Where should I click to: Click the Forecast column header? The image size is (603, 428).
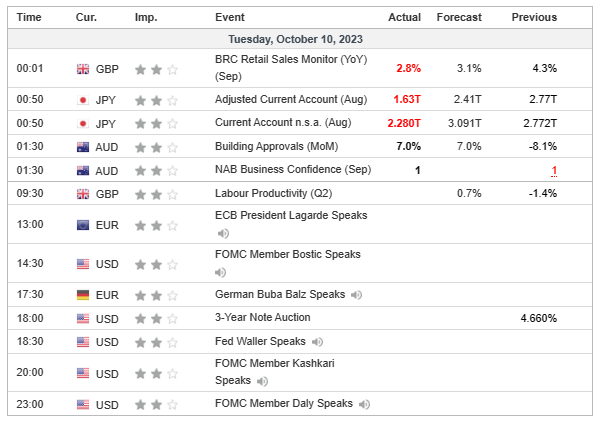pyautogui.click(x=459, y=18)
